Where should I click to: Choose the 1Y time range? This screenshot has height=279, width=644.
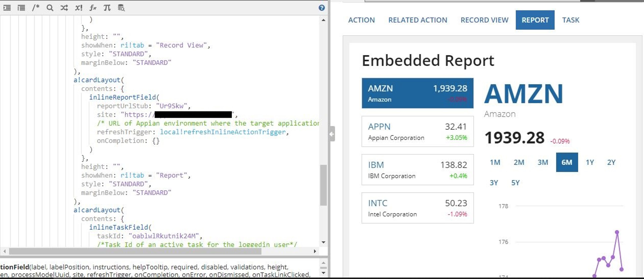[x=590, y=162]
